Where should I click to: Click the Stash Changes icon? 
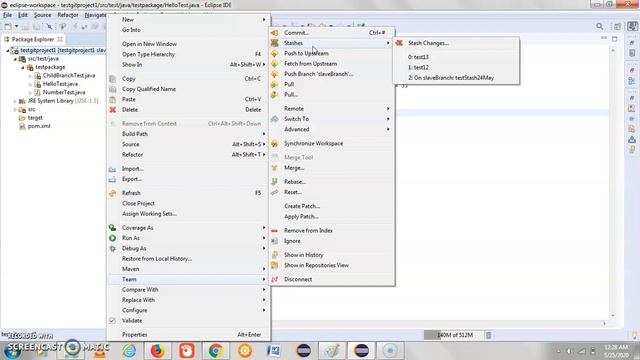[x=399, y=43]
